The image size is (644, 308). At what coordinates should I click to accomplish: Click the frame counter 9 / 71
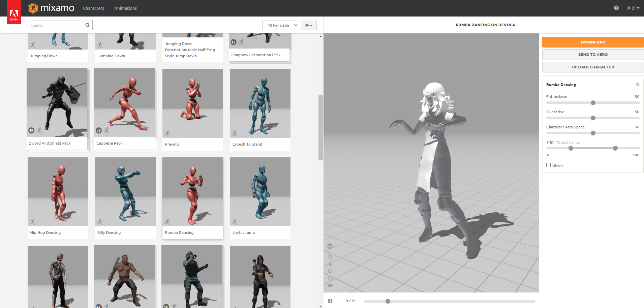(x=350, y=301)
